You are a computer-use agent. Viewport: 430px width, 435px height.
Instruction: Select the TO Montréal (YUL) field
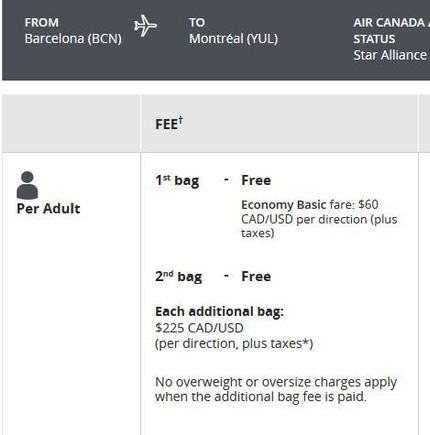point(233,31)
